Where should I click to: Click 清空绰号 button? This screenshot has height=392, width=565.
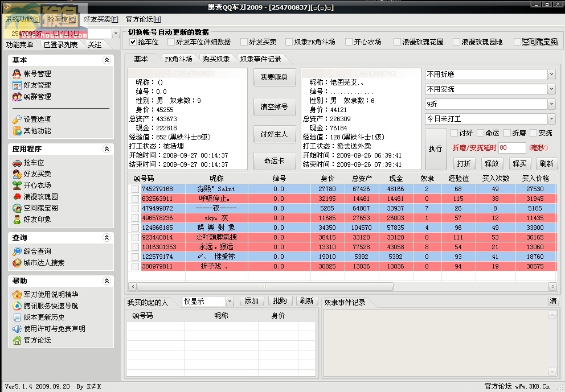pos(274,107)
